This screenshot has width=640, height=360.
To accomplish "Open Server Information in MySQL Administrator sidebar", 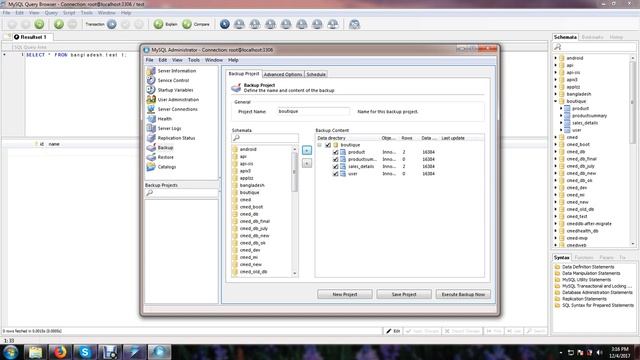I will point(171,71).
